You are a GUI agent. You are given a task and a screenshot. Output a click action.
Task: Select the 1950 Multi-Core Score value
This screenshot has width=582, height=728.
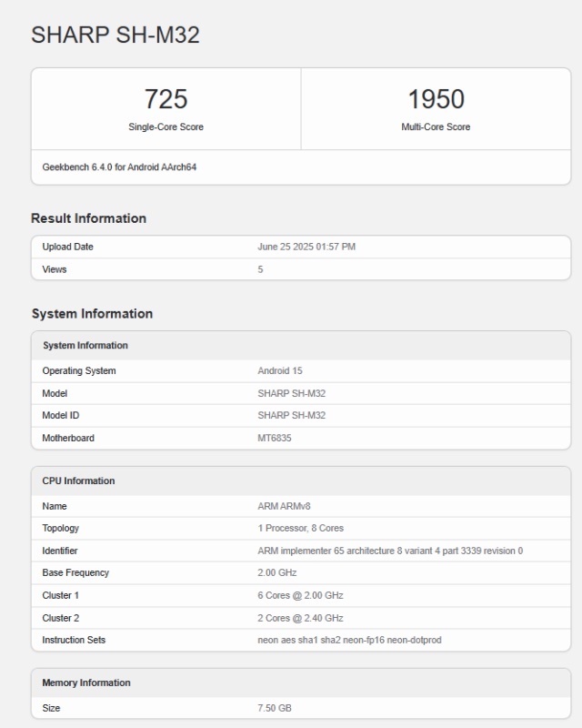436,99
